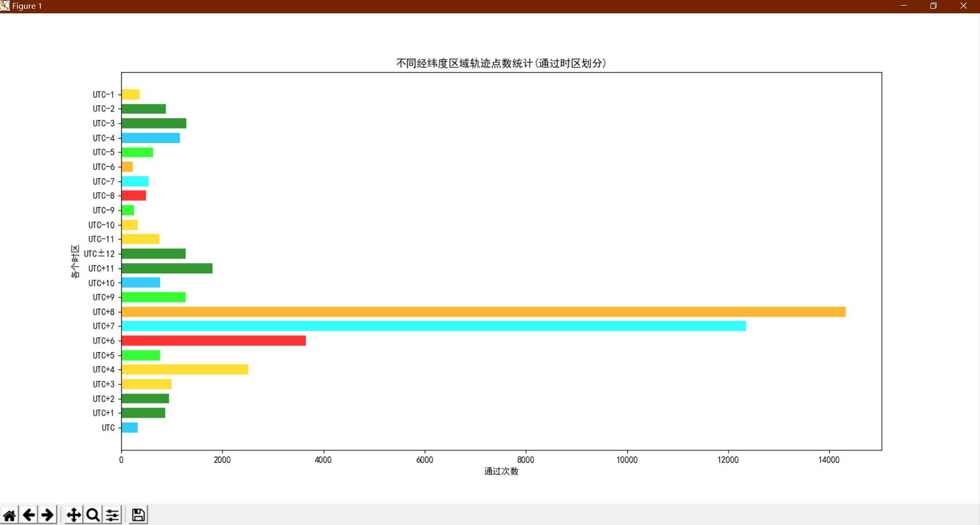This screenshot has width=980, height=525.
Task: Click the x-axis tick label 2000
Action: tap(222, 460)
